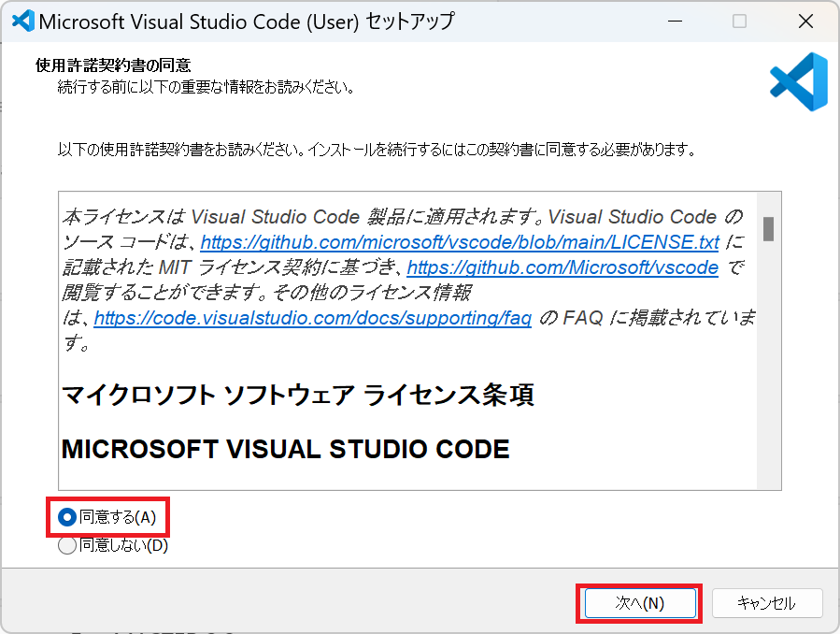The image size is (840, 634).
Task: Click the license text scrollbar thumb
Action: [768, 228]
